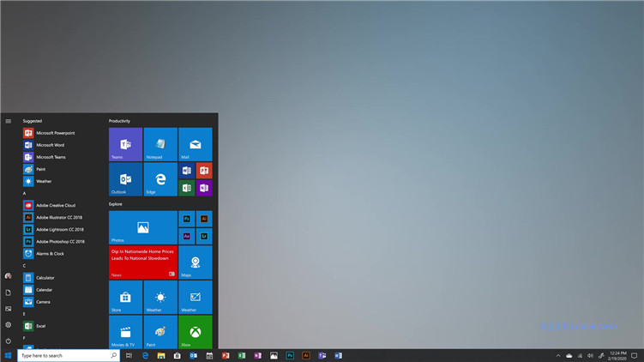
Task: Open the volume speaker tray icon
Action: point(590,356)
